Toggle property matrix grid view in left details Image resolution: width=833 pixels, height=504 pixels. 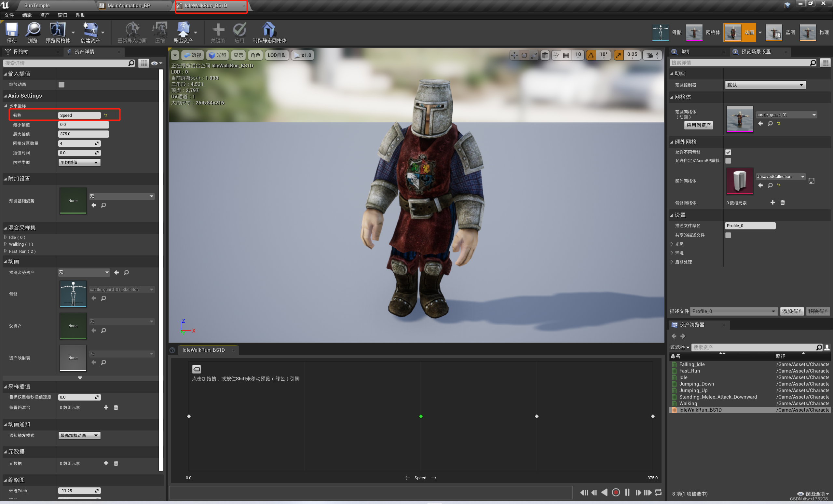point(143,63)
